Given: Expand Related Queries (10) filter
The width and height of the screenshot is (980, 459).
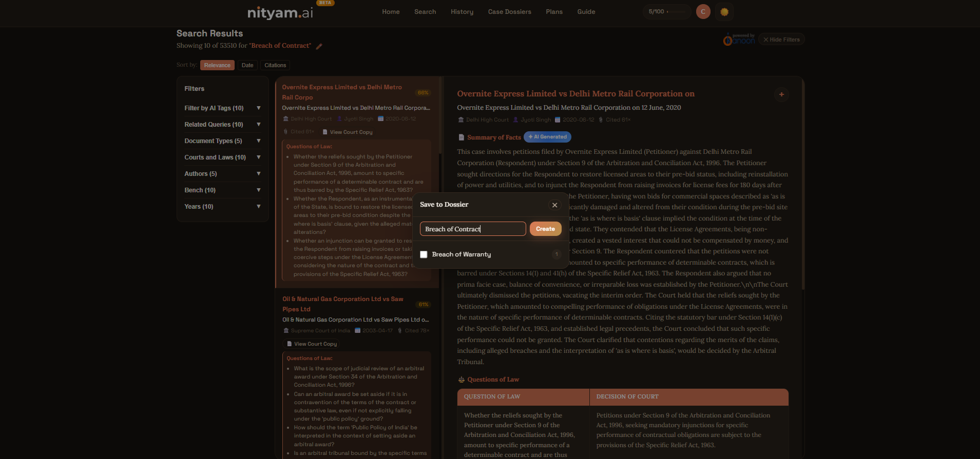Looking at the screenshot, I should tap(223, 125).
